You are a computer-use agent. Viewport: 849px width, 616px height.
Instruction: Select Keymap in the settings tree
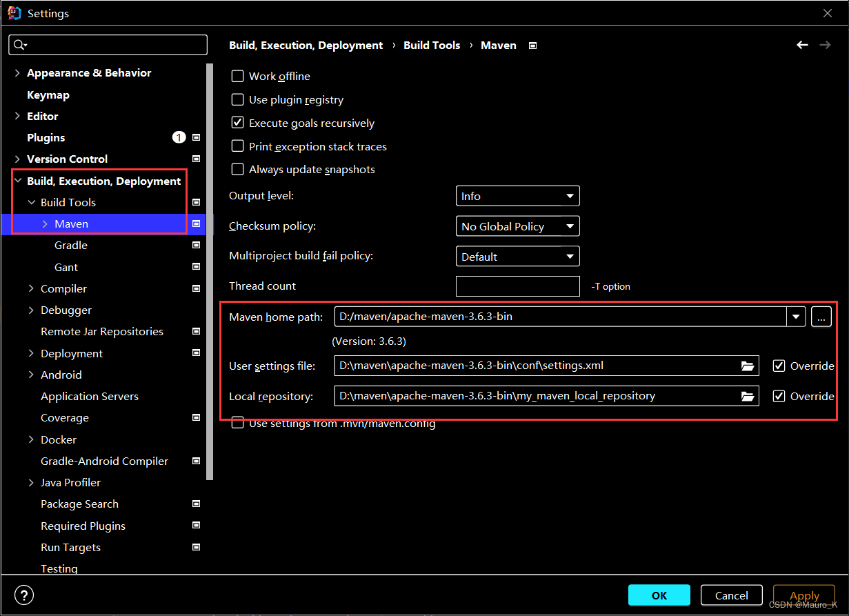click(x=48, y=95)
